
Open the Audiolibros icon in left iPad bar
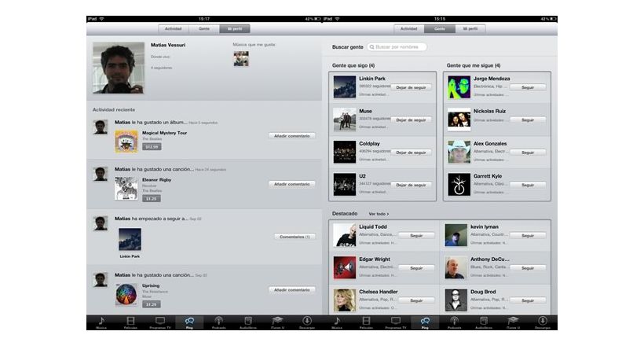tap(248, 322)
